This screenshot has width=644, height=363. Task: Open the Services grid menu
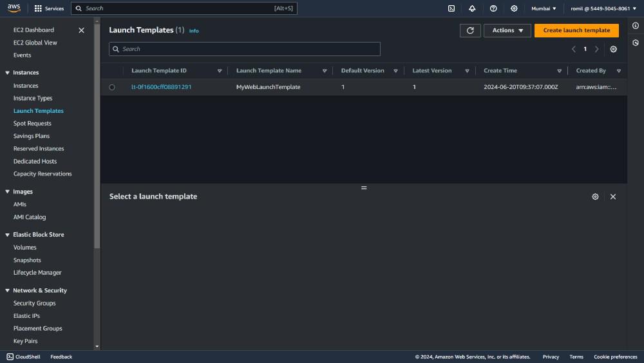coord(49,8)
